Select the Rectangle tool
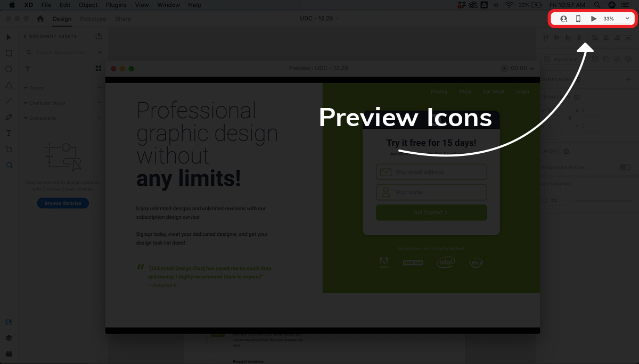 (x=9, y=53)
